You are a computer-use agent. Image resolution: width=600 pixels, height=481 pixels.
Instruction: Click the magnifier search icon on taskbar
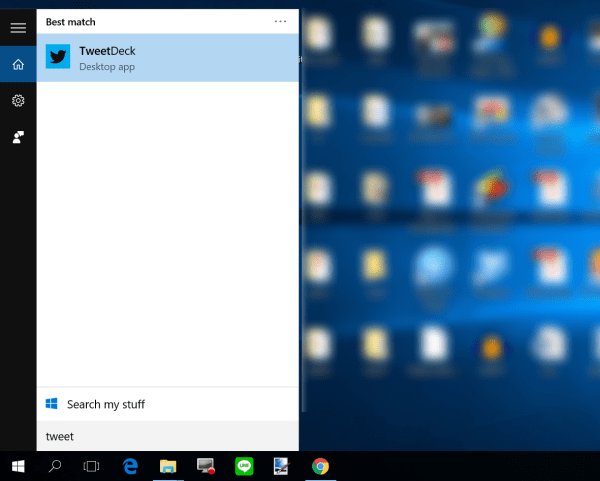pos(55,466)
